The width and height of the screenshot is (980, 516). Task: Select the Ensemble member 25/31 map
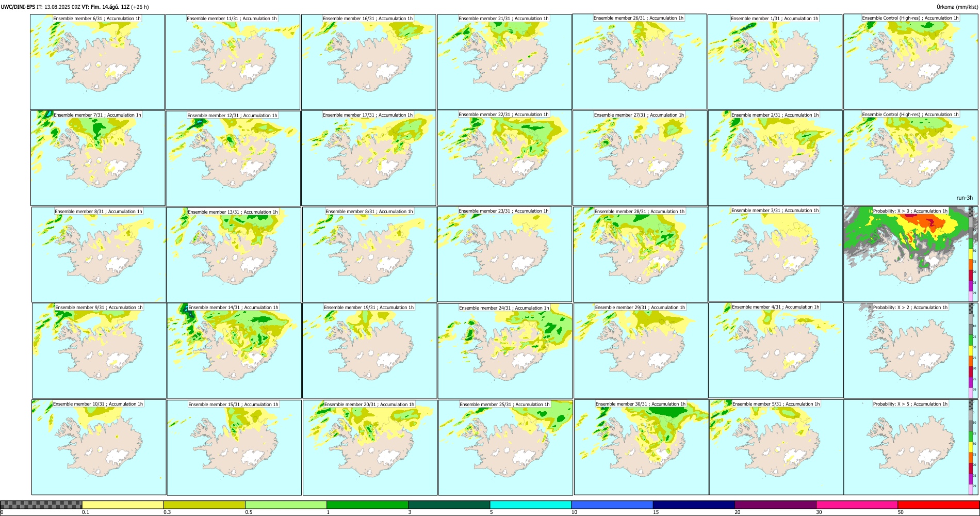[x=505, y=447]
